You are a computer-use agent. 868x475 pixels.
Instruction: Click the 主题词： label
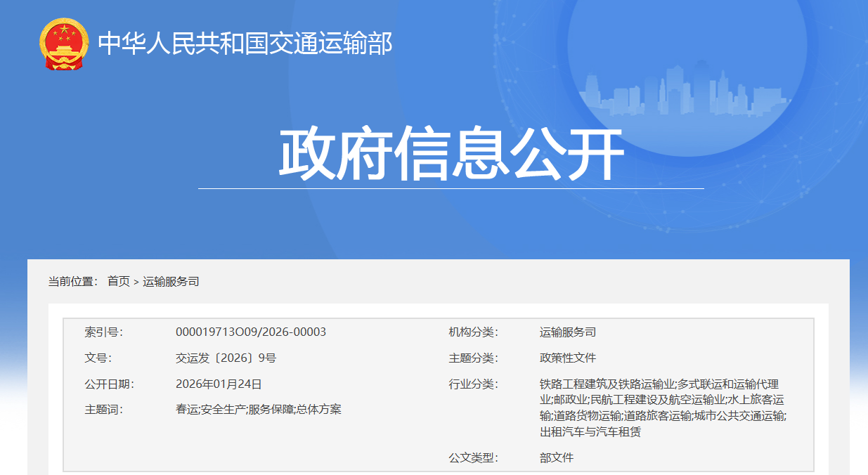click(x=104, y=409)
